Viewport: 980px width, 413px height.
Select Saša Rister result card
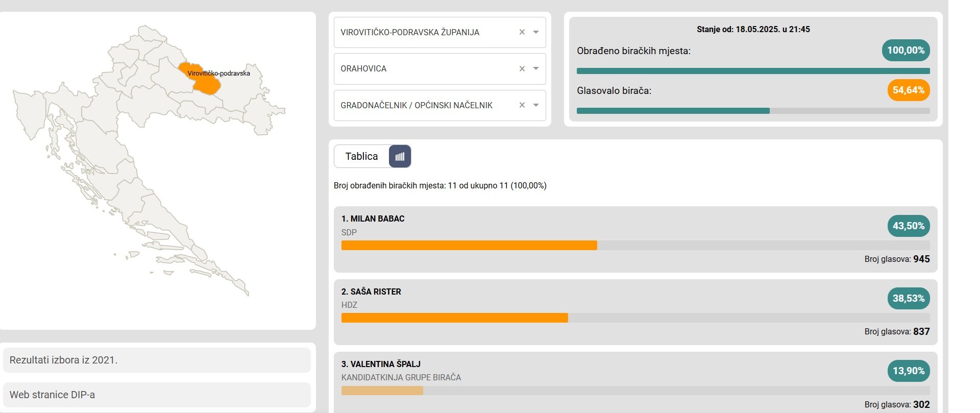[x=635, y=312]
